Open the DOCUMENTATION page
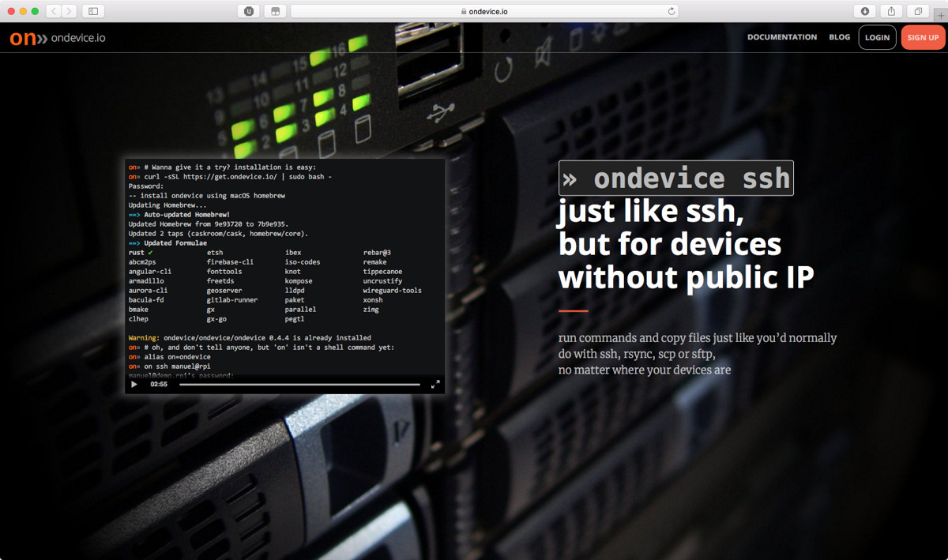Viewport: 948px width, 560px height. tap(782, 37)
